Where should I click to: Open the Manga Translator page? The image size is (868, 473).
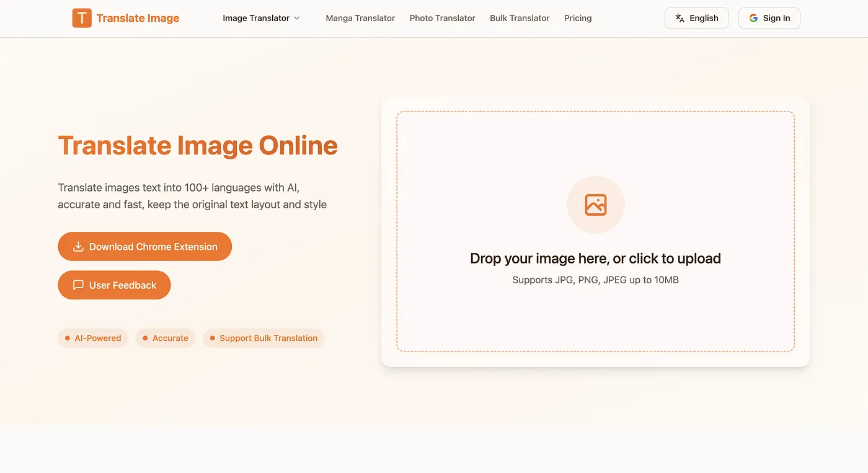[360, 18]
